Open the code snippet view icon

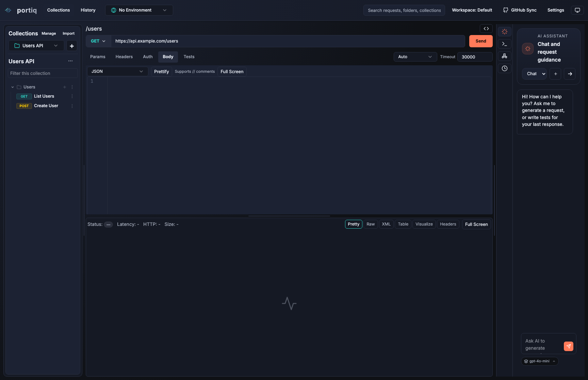coord(486,29)
